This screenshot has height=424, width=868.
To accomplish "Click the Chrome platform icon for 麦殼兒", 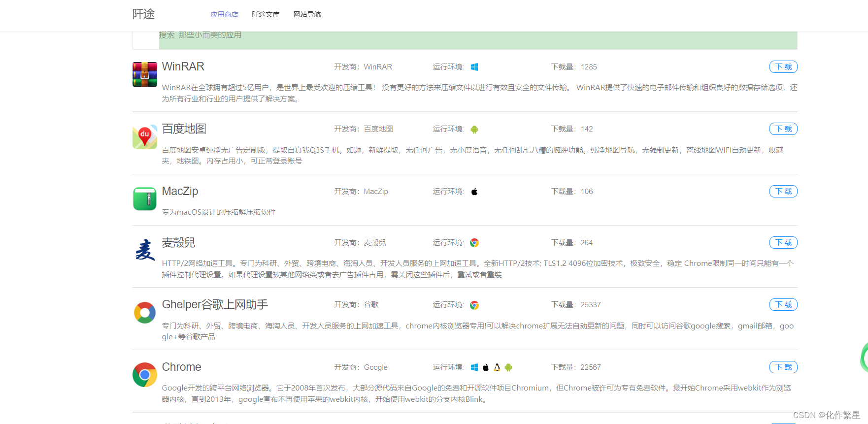I will pyautogui.click(x=474, y=243).
